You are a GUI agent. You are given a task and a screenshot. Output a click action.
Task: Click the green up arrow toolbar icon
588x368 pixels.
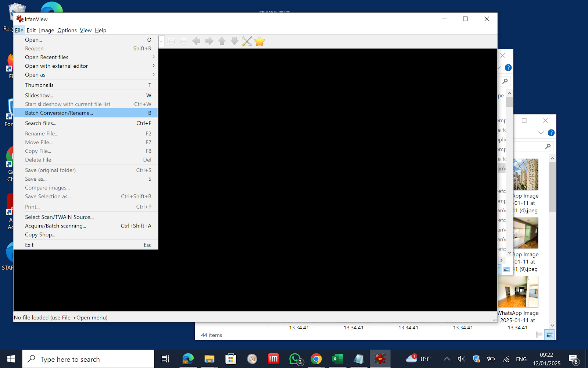[x=222, y=41]
